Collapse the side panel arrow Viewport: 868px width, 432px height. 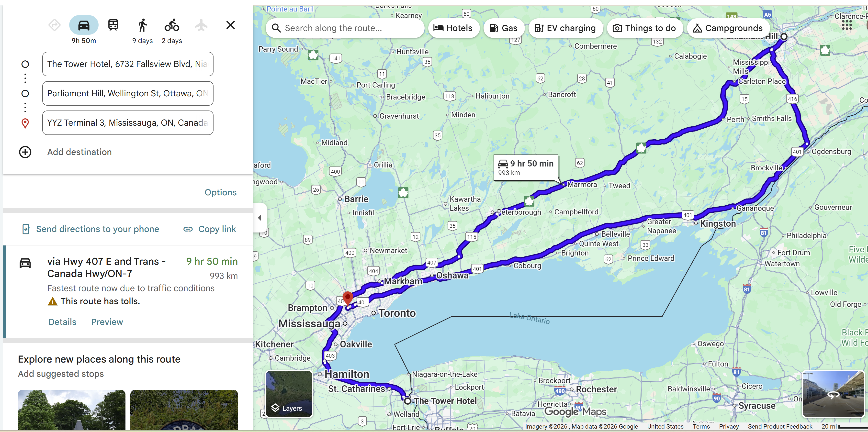(x=259, y=218)
